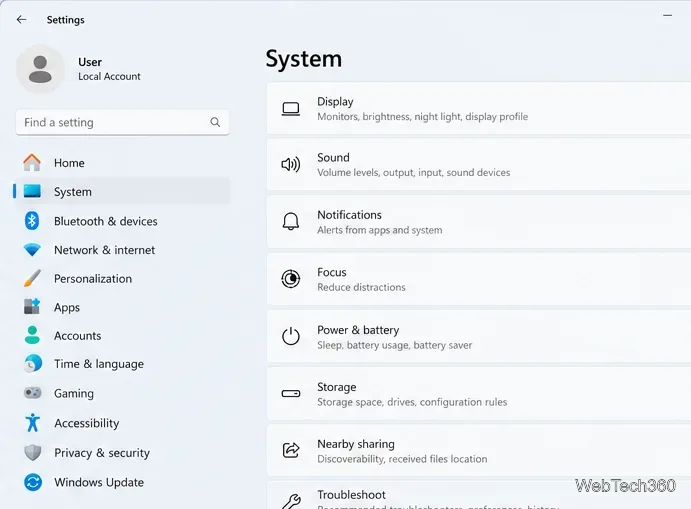Open Windows Update label
This screenshot has height=509, width=691.
[99, 483]
